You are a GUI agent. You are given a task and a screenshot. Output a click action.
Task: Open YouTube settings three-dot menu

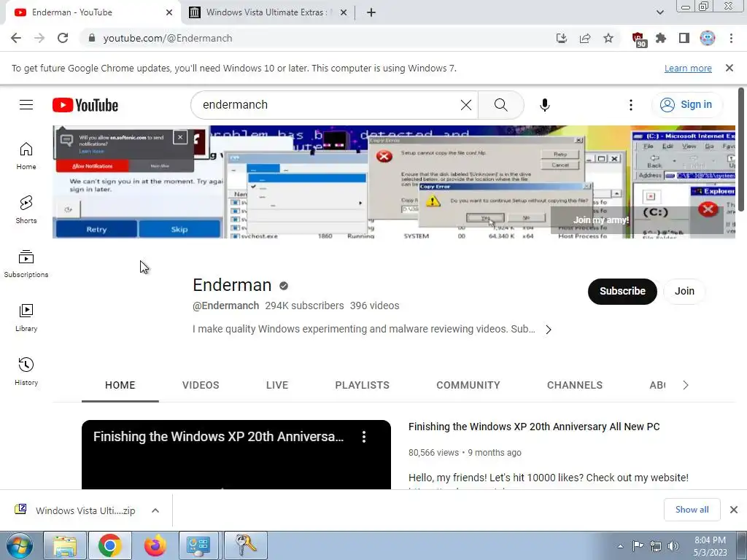point(631,105)
